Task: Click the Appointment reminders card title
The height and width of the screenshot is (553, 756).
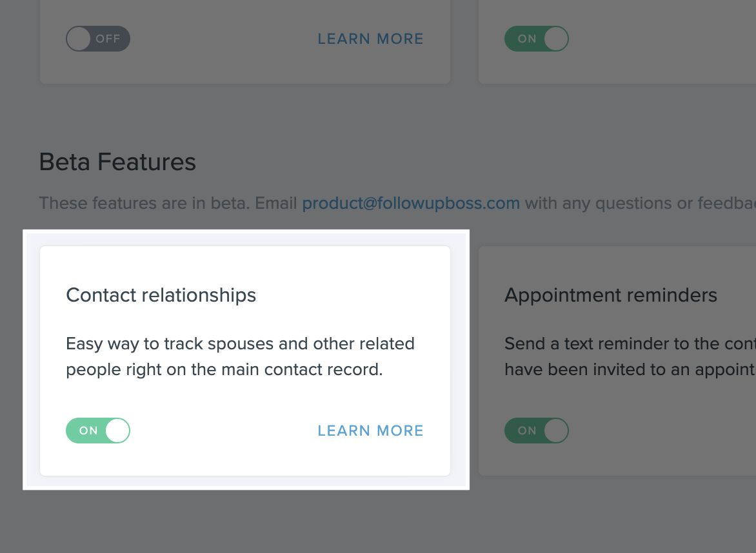Action: click(x=610, y=295)
